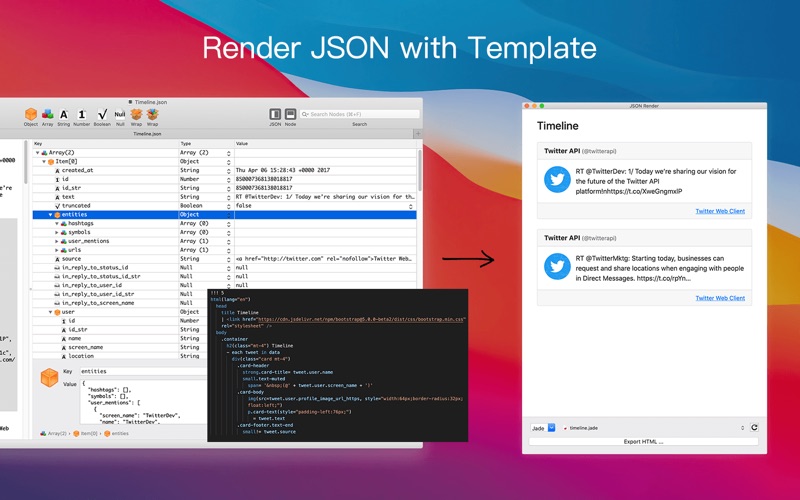Click the number icon beside first id
The image size is (800, 500).
tap(58, 179)
